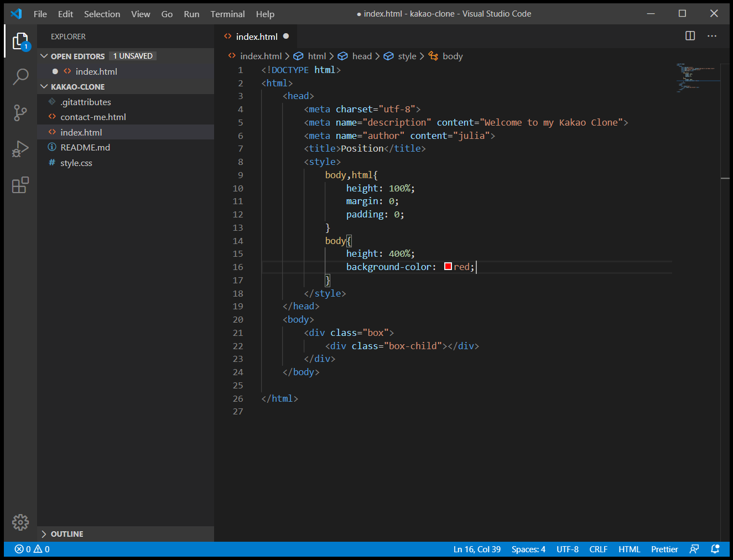Open the feedback icon in status bar

coord(694,549)
